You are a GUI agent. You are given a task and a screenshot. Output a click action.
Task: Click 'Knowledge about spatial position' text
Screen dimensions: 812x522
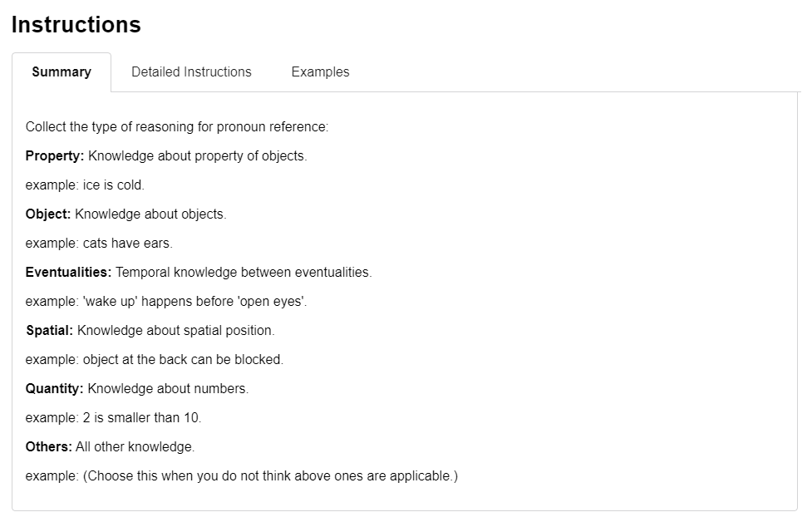pyautogui.click(x=176, y=330)
